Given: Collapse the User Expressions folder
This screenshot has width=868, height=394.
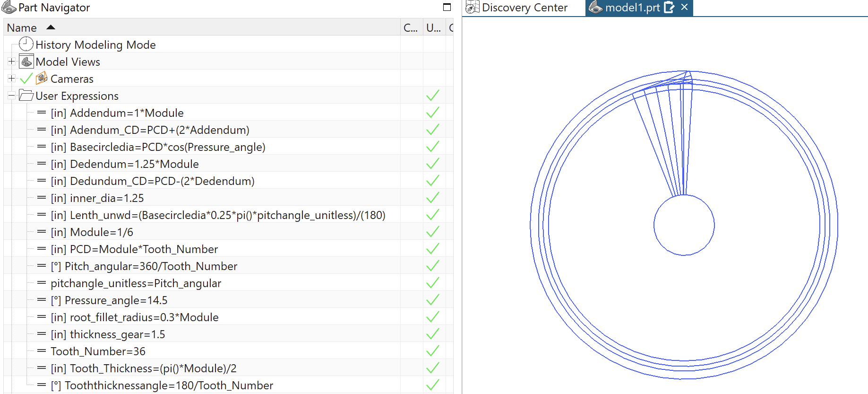Looking at the screenshot, I should click(x=12, y=96).
